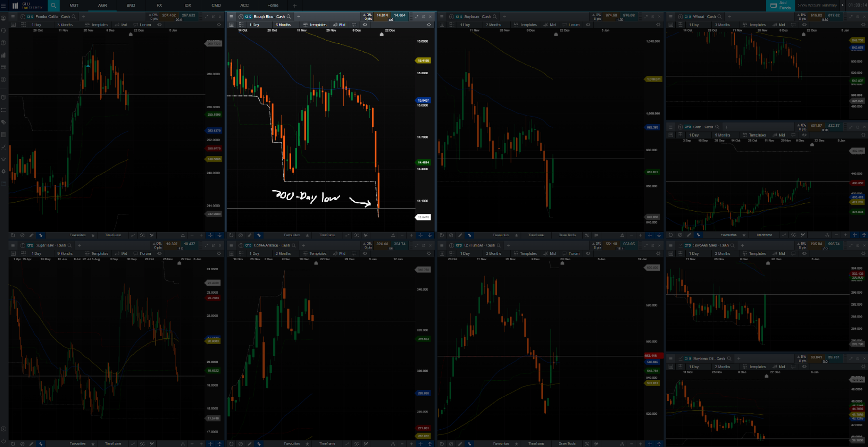Collapse the account summary chevron beside the clock
868x447 pixels.
[843, 5]
